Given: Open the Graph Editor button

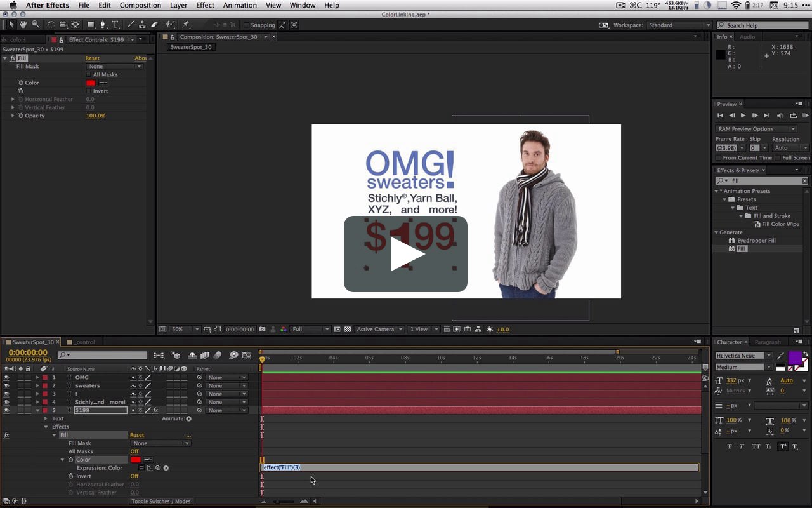Looking at the screenshot, I should [x=247, y=356].
